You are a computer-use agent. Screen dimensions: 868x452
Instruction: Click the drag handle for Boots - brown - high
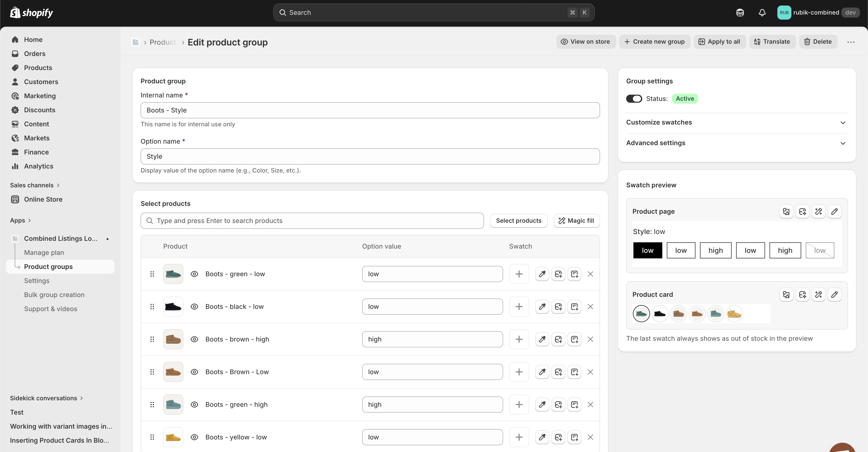pyautogui.click(x=152, y=339)
